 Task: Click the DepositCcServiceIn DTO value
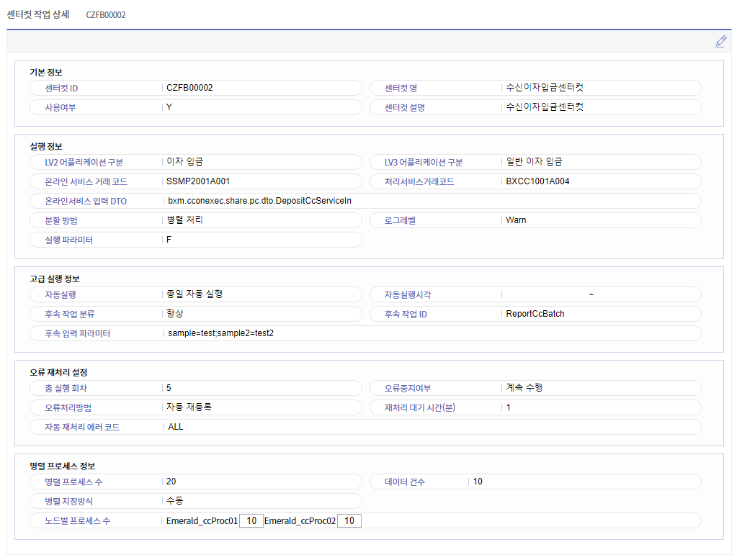point(260,201)
